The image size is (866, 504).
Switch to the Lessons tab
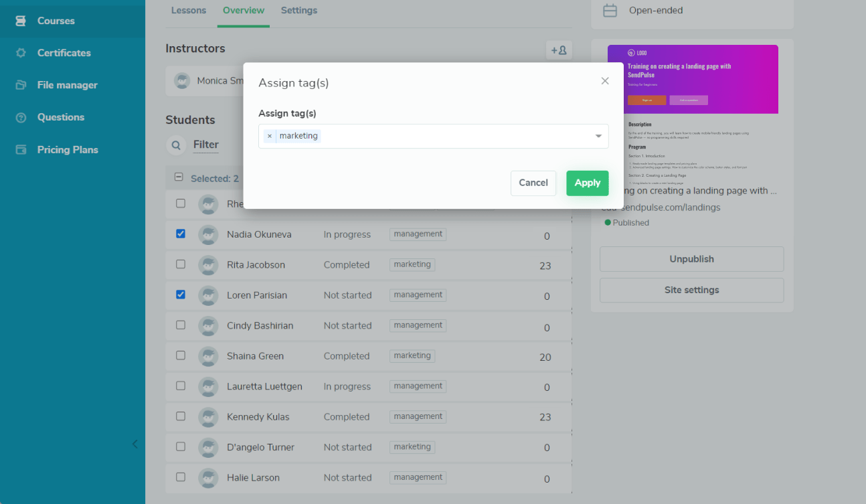point(189,11)
